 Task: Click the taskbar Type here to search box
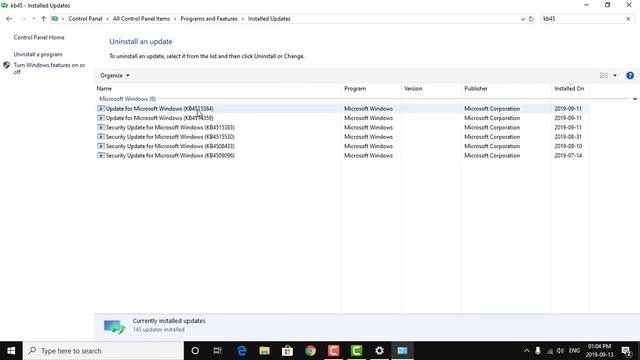(x=103, y=351)
